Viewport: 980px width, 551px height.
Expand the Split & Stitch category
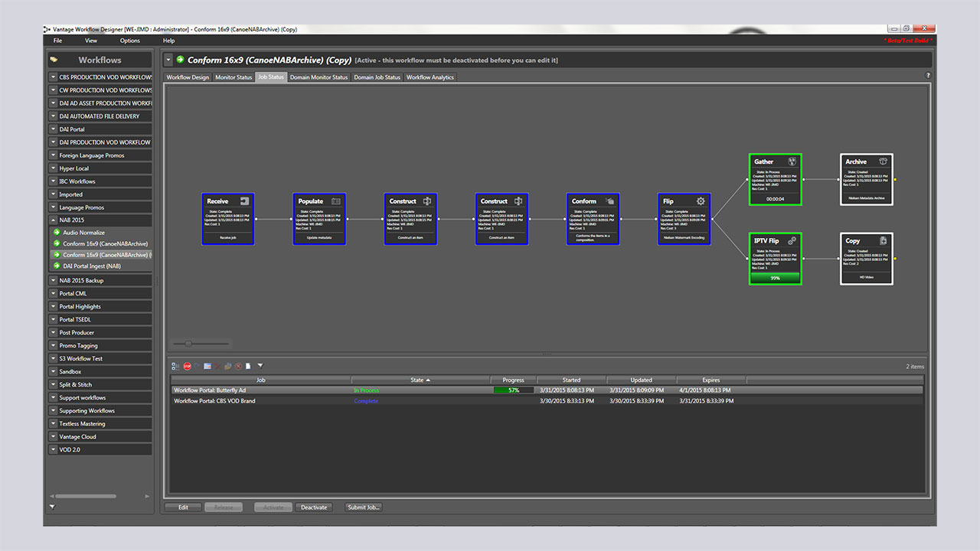click(54, 385)
